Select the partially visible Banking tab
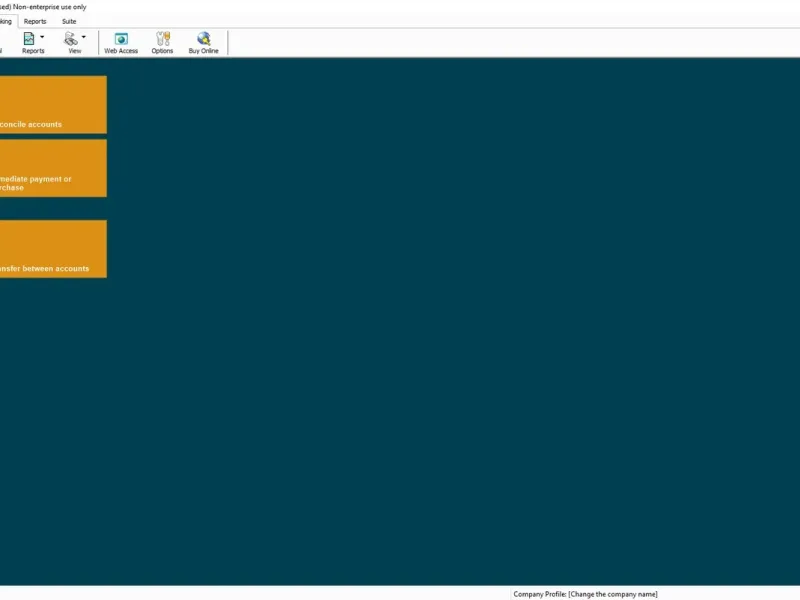The image size is (800, 600). (x=7, y=21)
